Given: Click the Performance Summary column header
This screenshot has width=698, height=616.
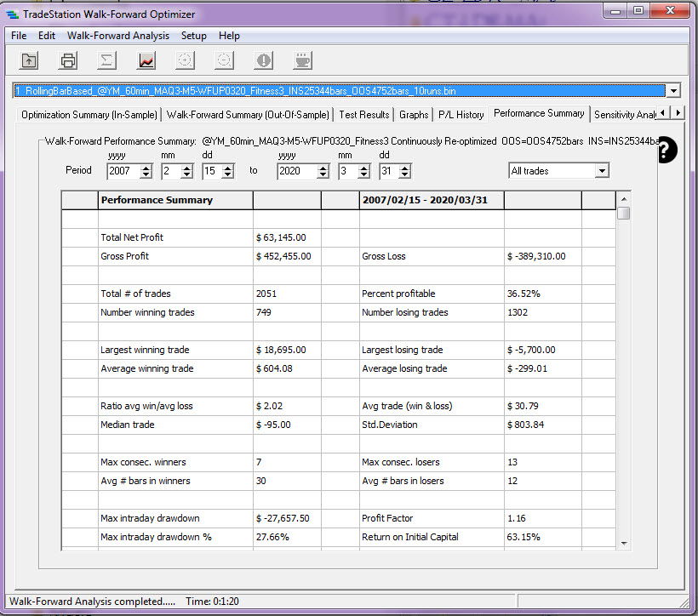Looking at the screenshot, I should (x=175, y=200).
